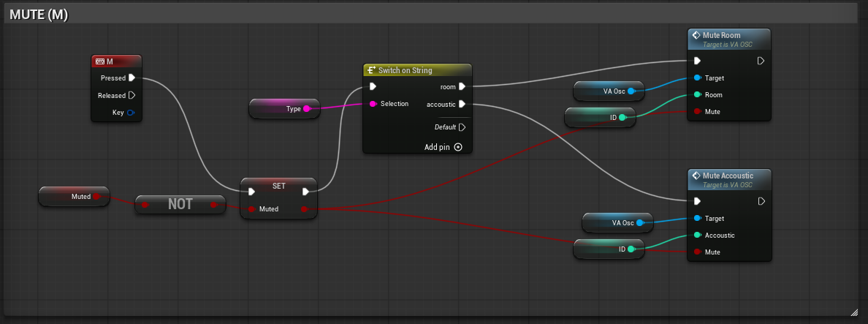Click the Room pin on Mute Room
Viewport: 868px width, 324px height.
(x=698, y=94)
